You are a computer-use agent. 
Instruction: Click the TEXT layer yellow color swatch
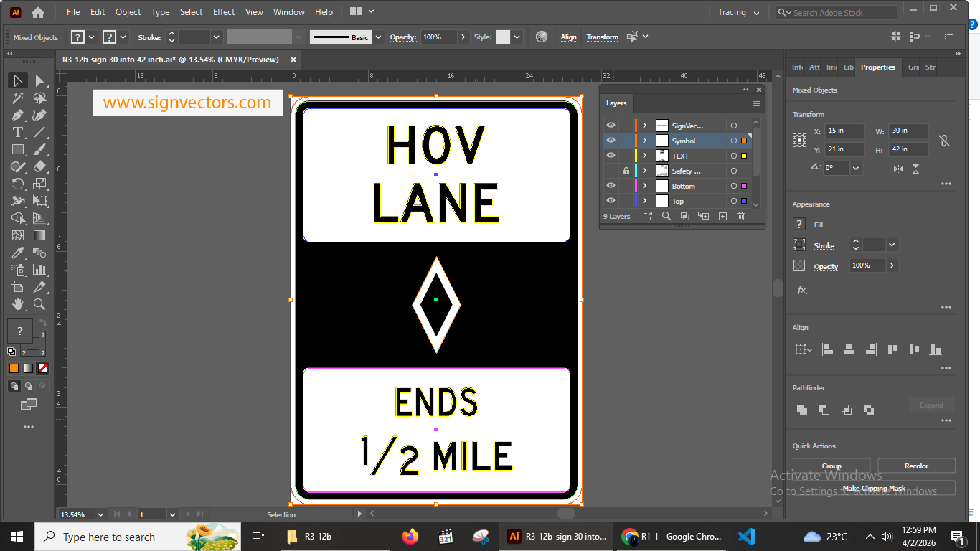click(x=744, y=156)
